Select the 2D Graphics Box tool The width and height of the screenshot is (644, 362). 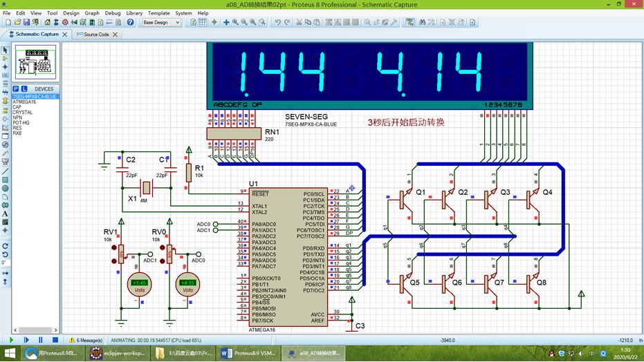click(5, 180)
